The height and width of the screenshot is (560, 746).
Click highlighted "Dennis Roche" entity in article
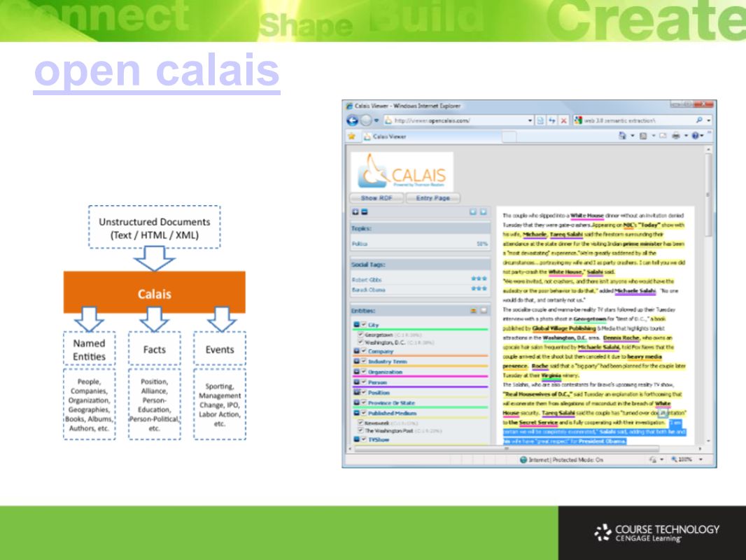[x=621, y=338]
